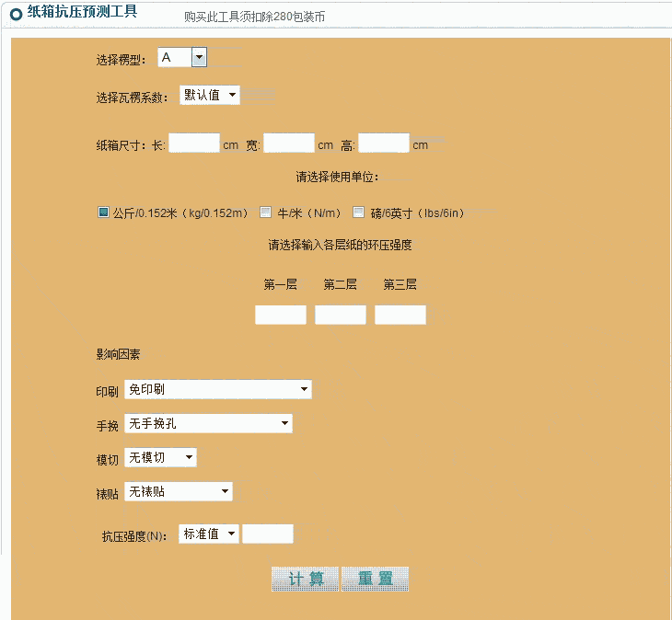Focus the 第三层 ring crush input
This screenshot has width=672, height=620.
pyautogui.click(x=400, y=316)
